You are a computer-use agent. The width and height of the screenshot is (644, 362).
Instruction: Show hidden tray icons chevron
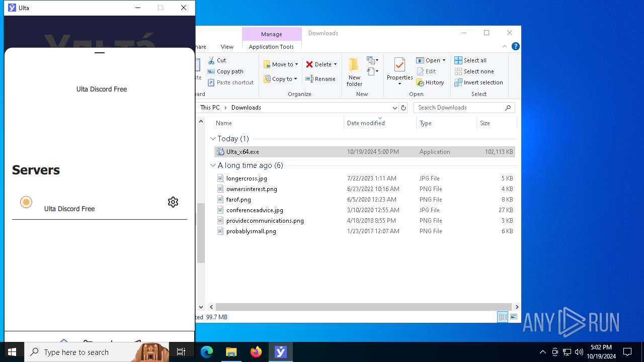[x=542, y=352]
